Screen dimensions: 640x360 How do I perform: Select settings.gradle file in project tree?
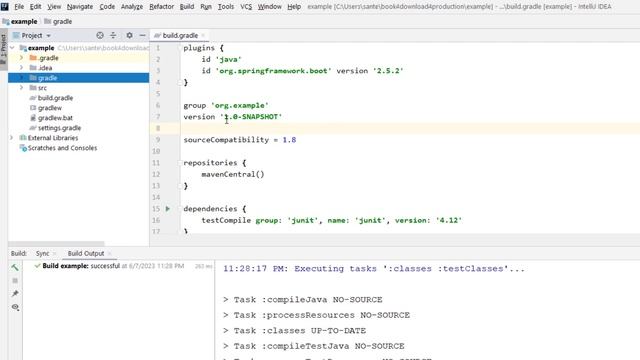pyautogui.click(x=55, y=128)
